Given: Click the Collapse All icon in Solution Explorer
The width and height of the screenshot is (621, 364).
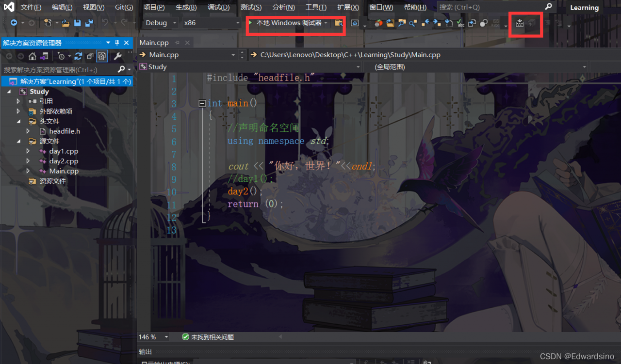Looking at the screenshot, I should click(90, 56).
